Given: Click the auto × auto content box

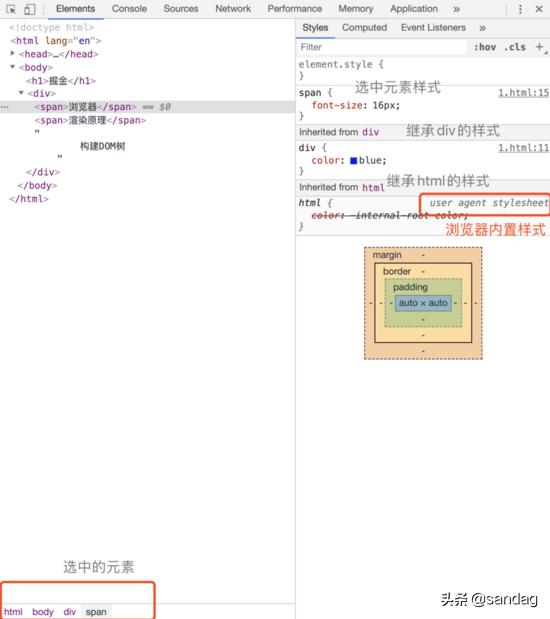Looking at the screenshot, I should click(x=423, y=303).
